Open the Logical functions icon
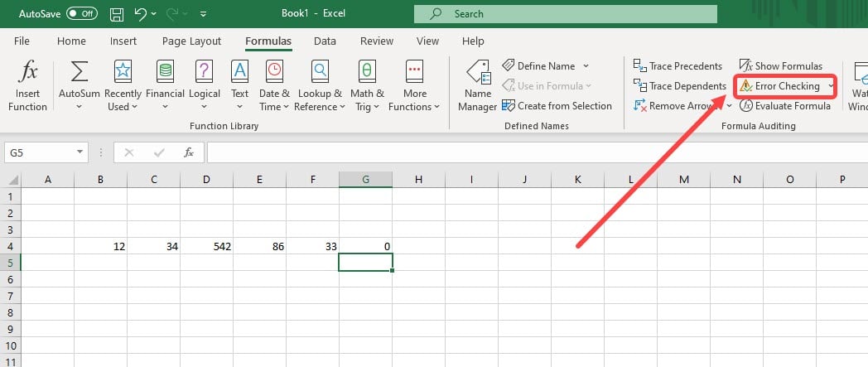 point(204,72)
